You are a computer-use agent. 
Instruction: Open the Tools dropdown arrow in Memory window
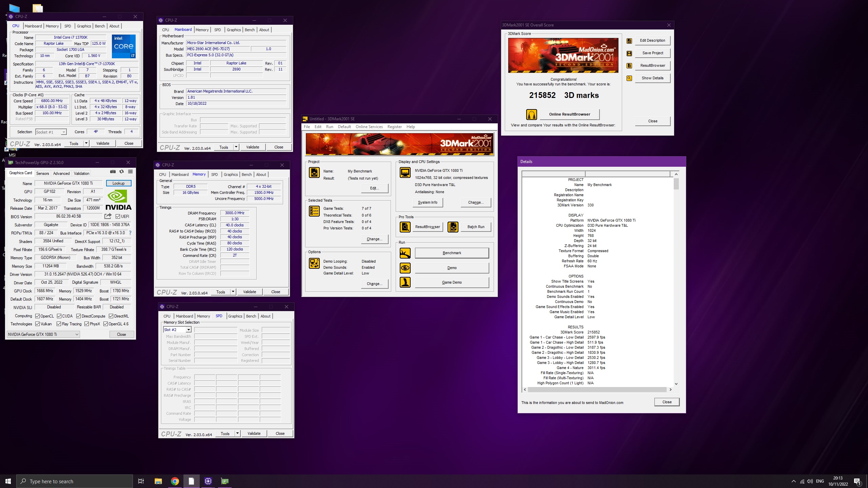coord(233,292)
